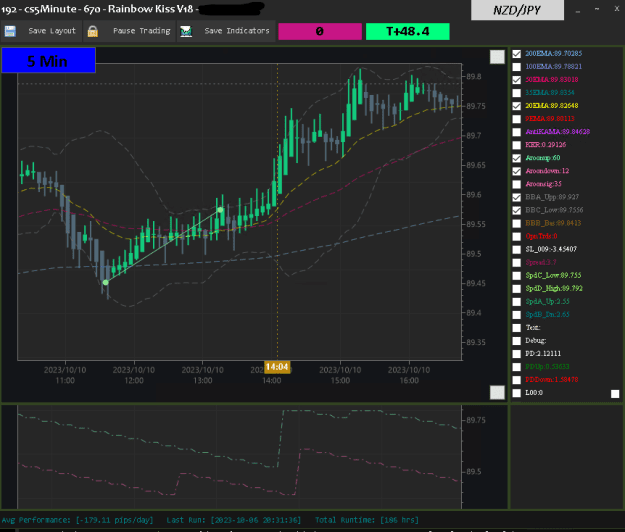Click the 50EMA:89.83018 label
The height and width of the screenshot is (532, 625).
point(552,79)
